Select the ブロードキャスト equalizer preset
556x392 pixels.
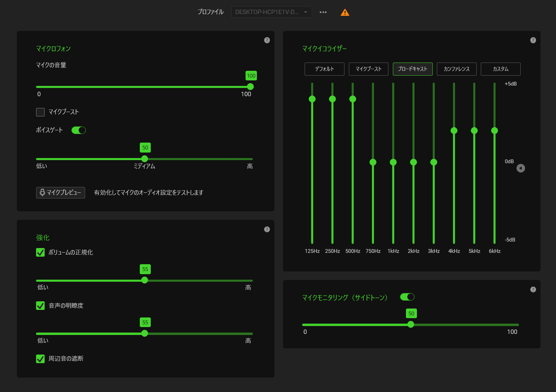pos(412,69)
